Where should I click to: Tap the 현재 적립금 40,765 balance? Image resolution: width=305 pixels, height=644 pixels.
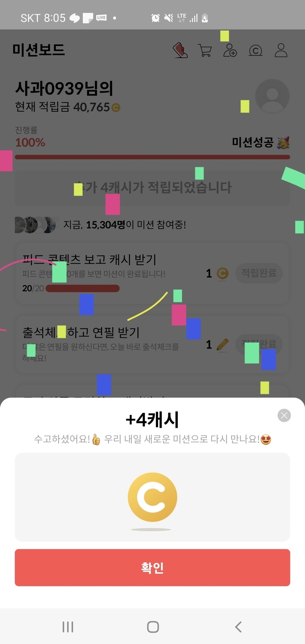[x=68, y=107]
